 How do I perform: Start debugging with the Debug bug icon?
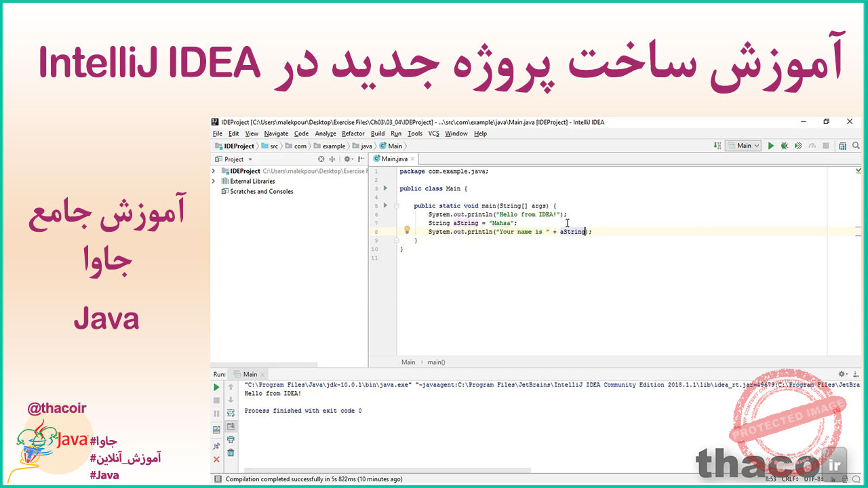pyautogui.click(x=784, y=145)
